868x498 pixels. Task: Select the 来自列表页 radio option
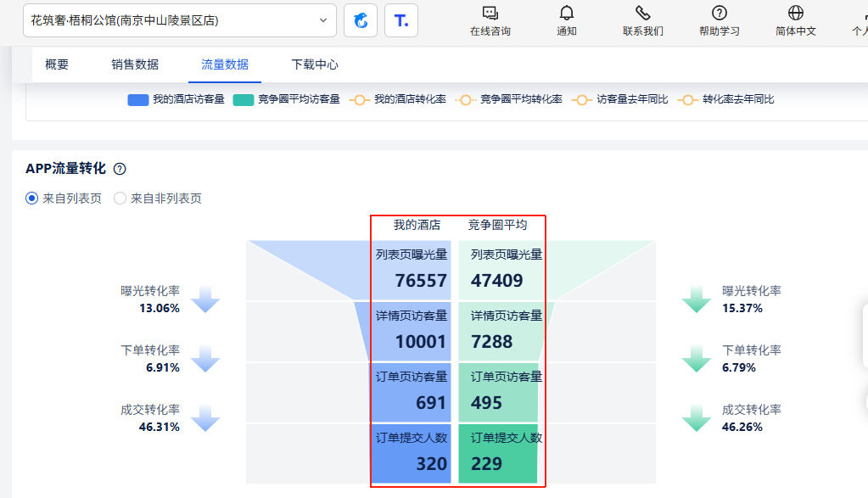[x=31, y=198]
